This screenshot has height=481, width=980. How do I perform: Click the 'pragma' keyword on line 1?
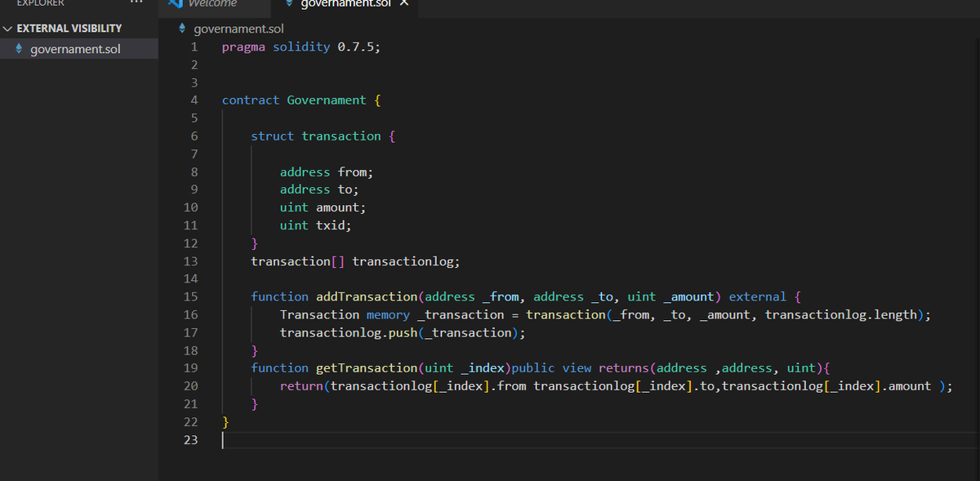[243, 47]
